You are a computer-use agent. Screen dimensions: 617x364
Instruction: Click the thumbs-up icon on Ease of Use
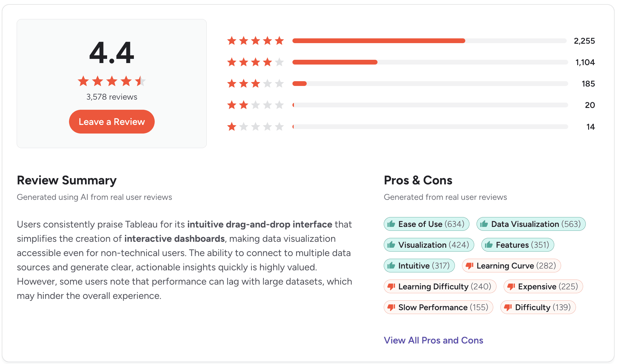point(392,224)
